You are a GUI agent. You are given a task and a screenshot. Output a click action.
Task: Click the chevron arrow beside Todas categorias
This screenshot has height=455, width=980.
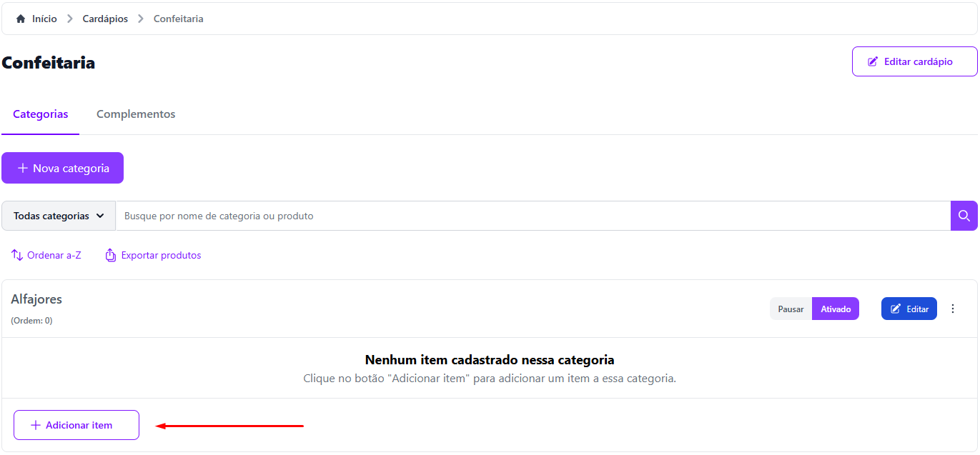[x=100, y=216]
